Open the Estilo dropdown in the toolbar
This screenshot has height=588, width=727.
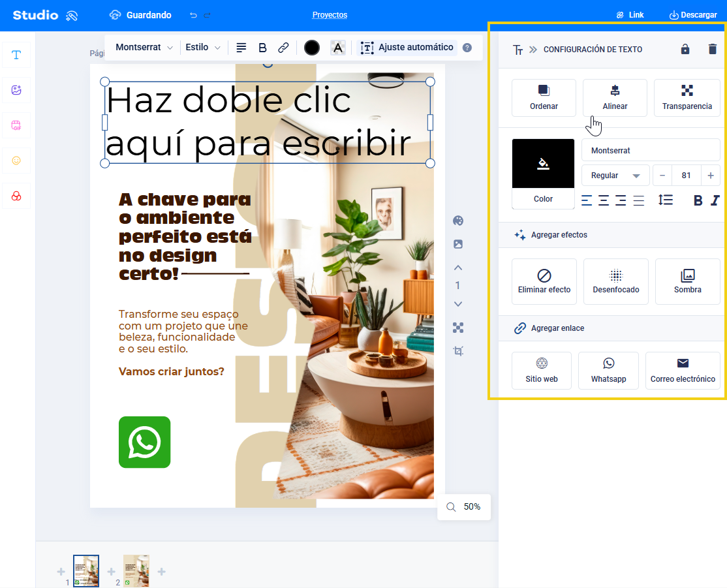coord(203,47)
